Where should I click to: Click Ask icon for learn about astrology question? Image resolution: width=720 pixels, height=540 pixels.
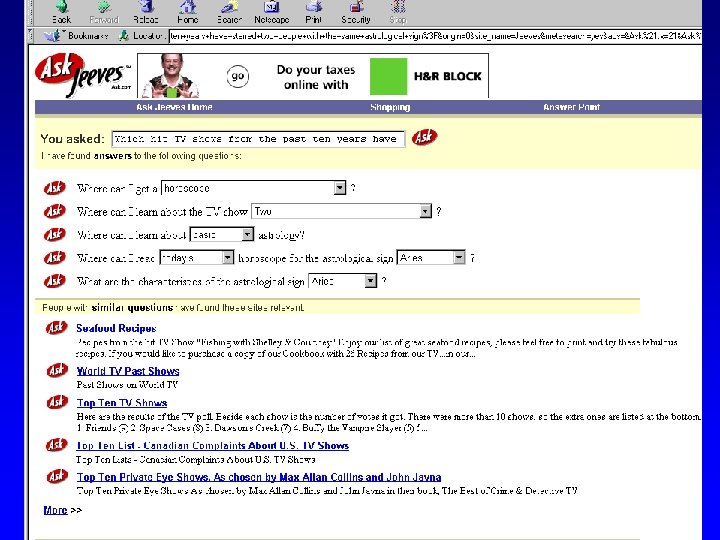coord(55,235)
